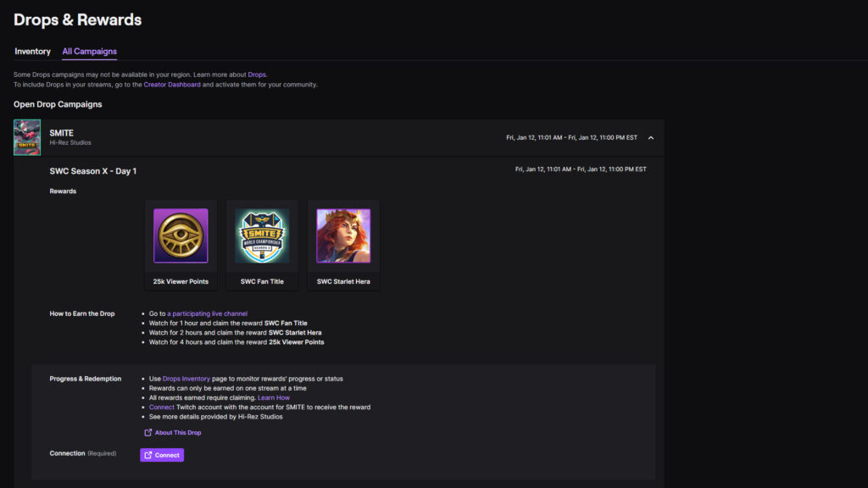Select the All Campaigns tab
The image size is (868, 488).
click(x=89, y=52)
